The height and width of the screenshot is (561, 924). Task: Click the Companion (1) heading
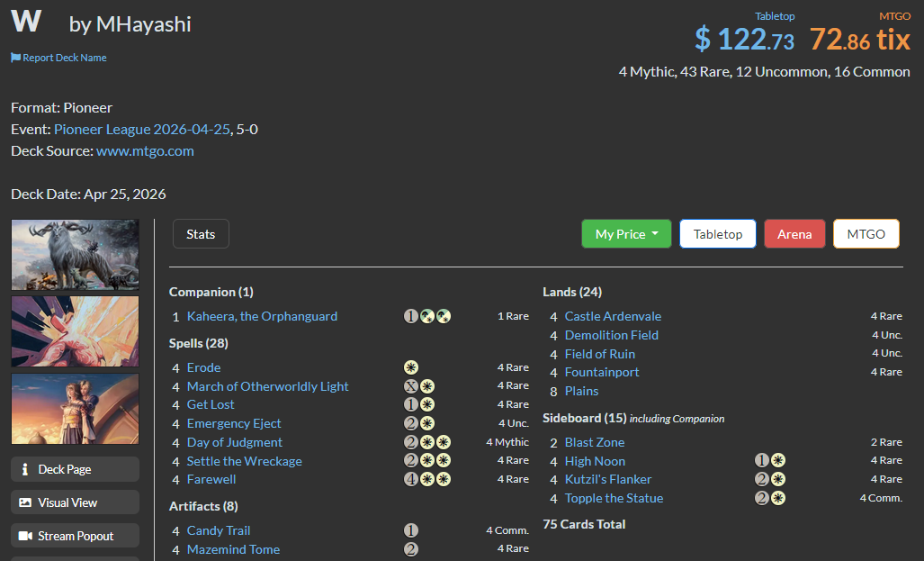coord(211,292)
